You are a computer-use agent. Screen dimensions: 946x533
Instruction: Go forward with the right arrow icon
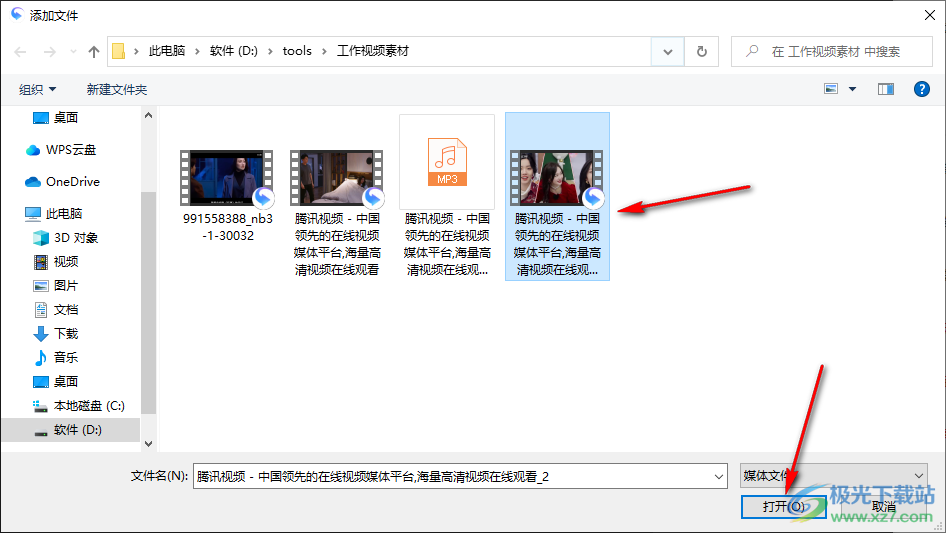49,52
